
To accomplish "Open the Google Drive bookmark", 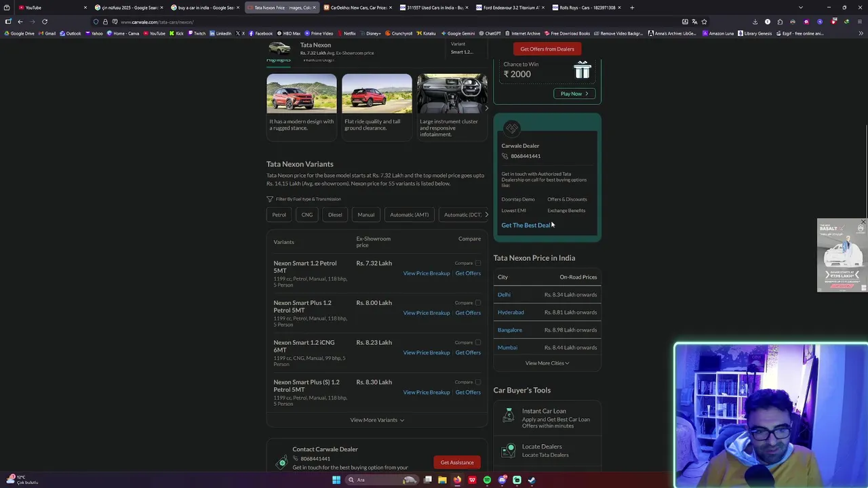I will (x=19, y=33).
